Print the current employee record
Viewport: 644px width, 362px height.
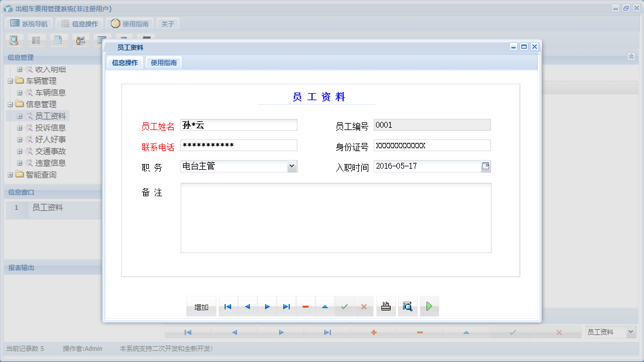[385, 306]
